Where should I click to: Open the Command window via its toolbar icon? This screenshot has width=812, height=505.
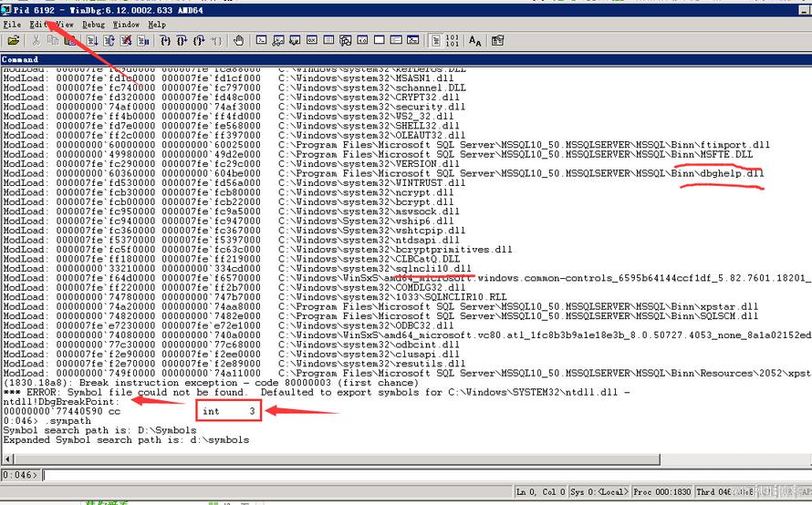[x=262, y=40]
